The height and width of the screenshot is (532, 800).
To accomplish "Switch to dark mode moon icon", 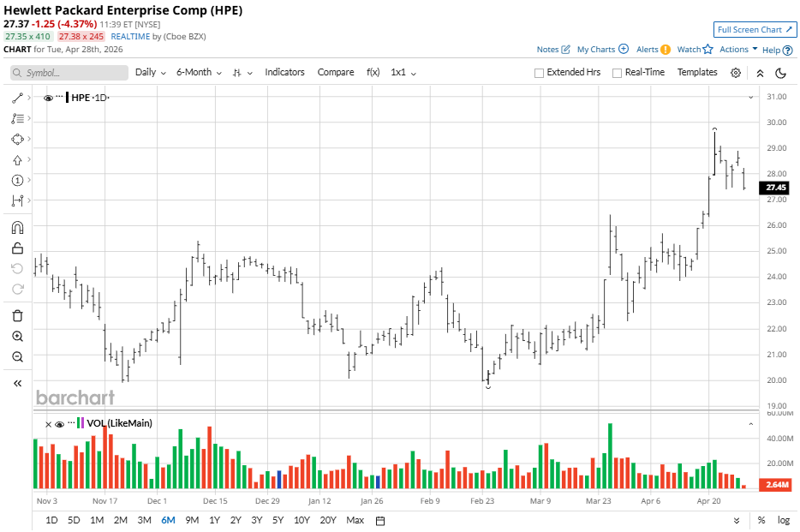I will [x=780, y=73].
